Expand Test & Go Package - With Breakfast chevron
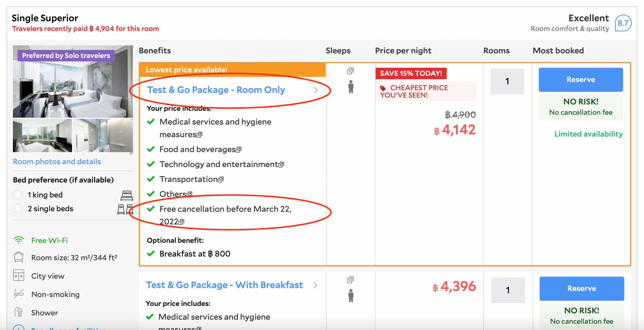 315,285
